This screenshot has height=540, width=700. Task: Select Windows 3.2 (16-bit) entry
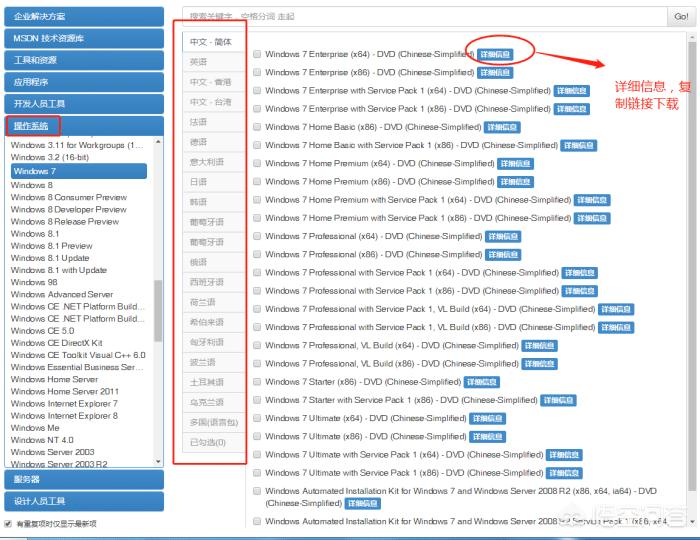pos(50,157)
